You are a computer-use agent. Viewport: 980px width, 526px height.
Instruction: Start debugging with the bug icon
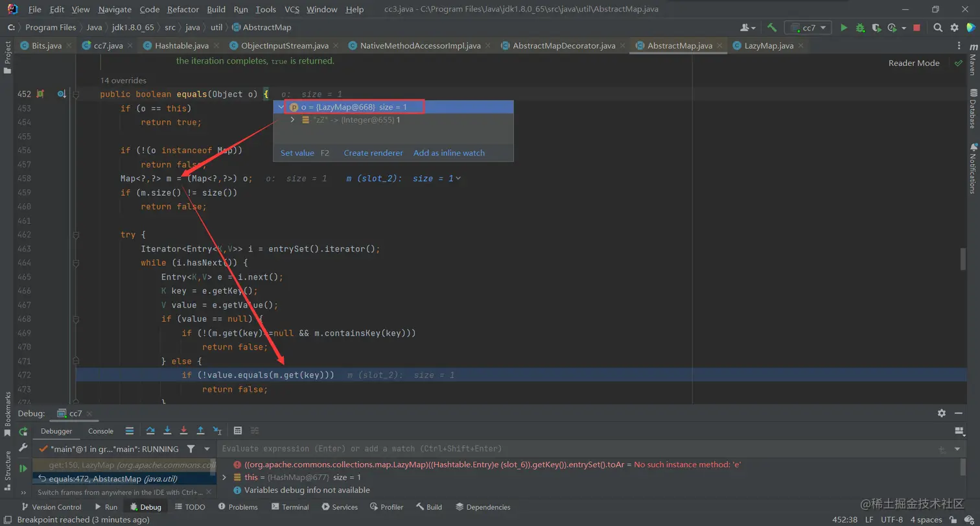tap(860, 28)
